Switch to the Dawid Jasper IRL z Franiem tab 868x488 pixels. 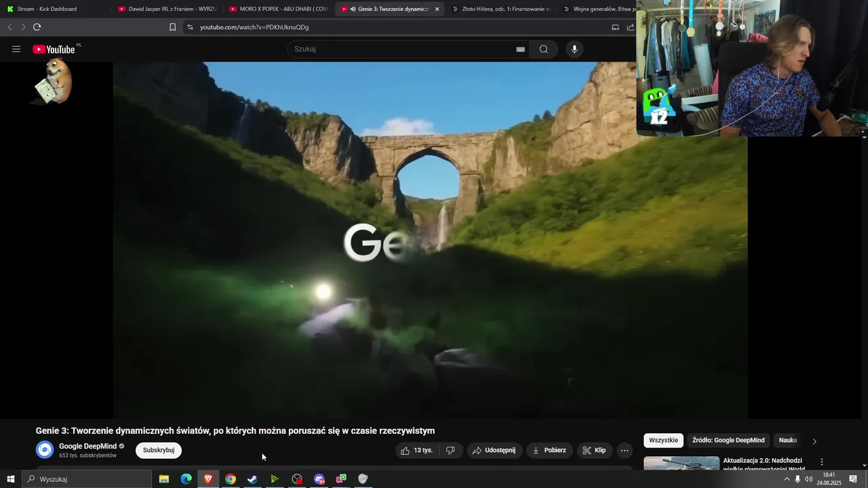pos(167,9)
